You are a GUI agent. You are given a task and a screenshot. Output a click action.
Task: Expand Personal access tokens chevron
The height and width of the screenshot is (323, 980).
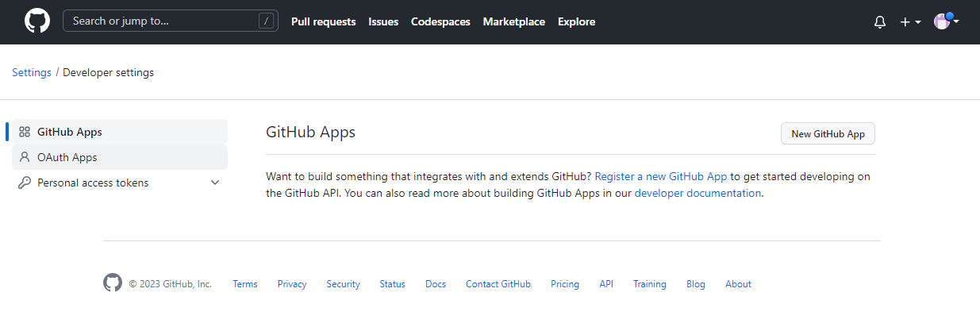coord(214,183)
